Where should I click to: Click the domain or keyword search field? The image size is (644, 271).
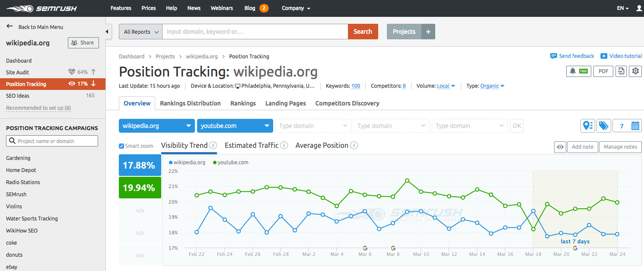tap(255, 32)
